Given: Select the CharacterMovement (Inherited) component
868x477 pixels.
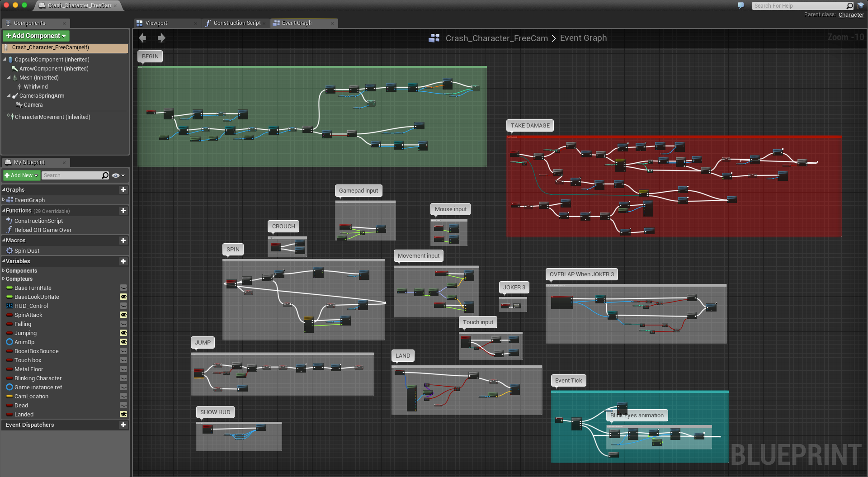Looking at the screenshot, I should click(x=52, y=117).
